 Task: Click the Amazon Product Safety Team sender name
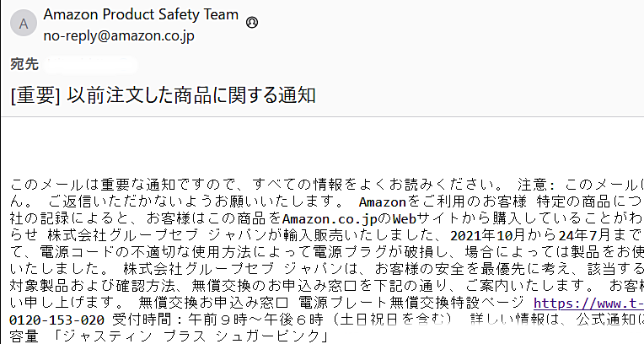[141, 15]
